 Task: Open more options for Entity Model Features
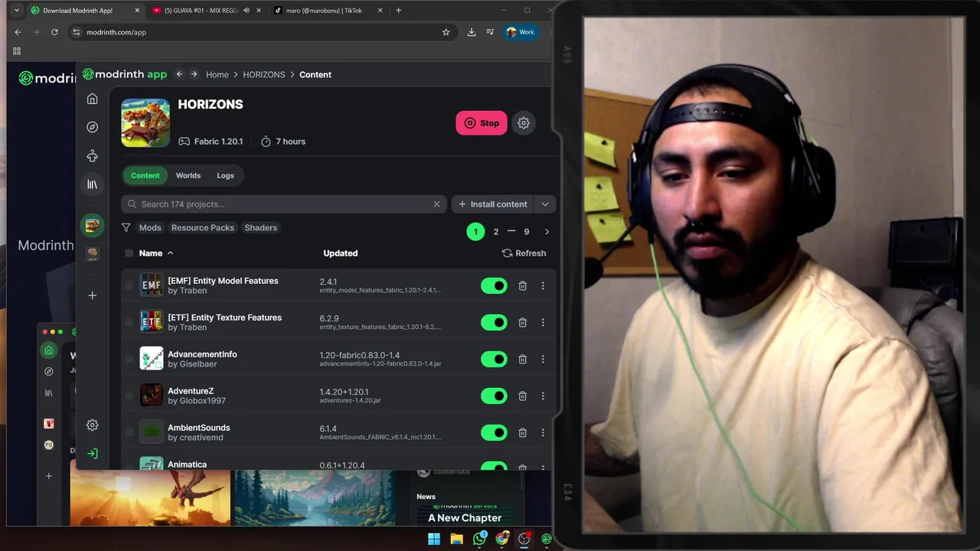click(543, 285)
